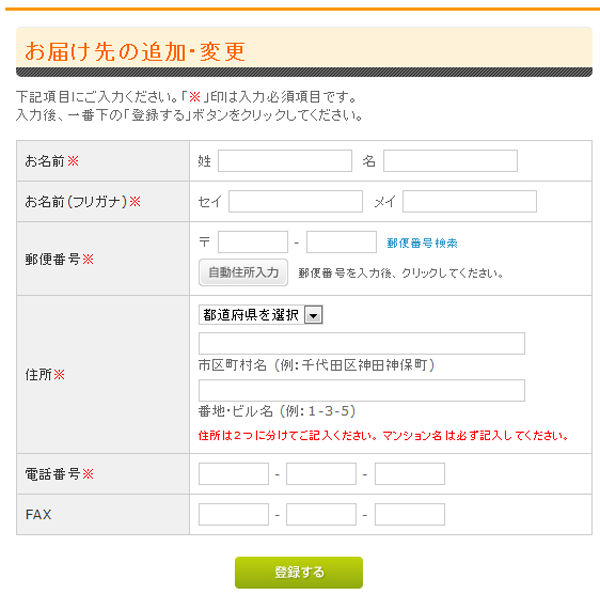Open the 郵便番号検索 link
The width and height of the screenshot is (600, 594).
(x=422, y=243)
